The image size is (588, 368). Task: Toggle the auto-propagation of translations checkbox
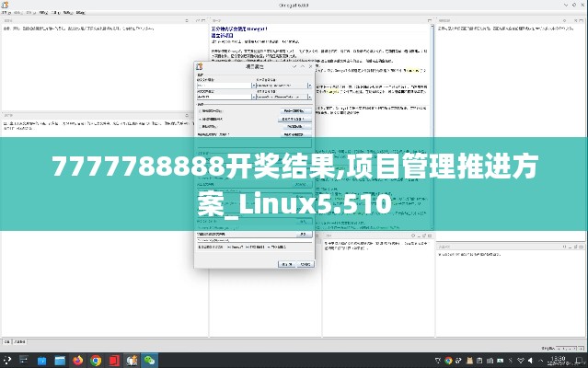click(x=200, y=119)
